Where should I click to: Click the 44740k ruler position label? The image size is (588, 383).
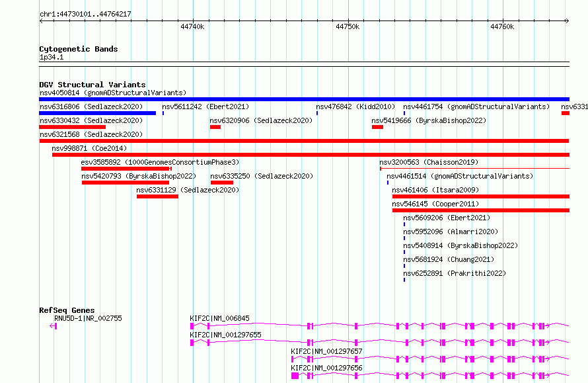coord(192,26)
